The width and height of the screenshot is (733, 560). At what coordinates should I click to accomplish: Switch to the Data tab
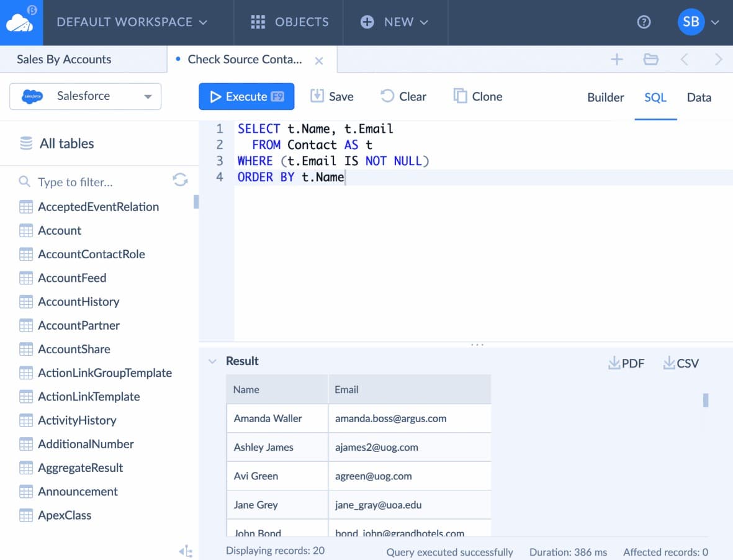pyautogui.click(x=699, y=97)
